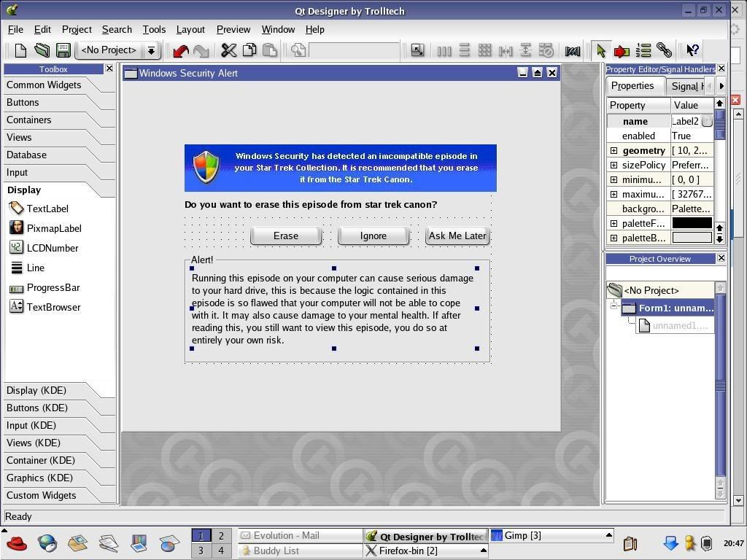Viewport: 747px width, 560px height.
Task: Pick the TextLabel widget from the toolbox
Action: (39, 209)
